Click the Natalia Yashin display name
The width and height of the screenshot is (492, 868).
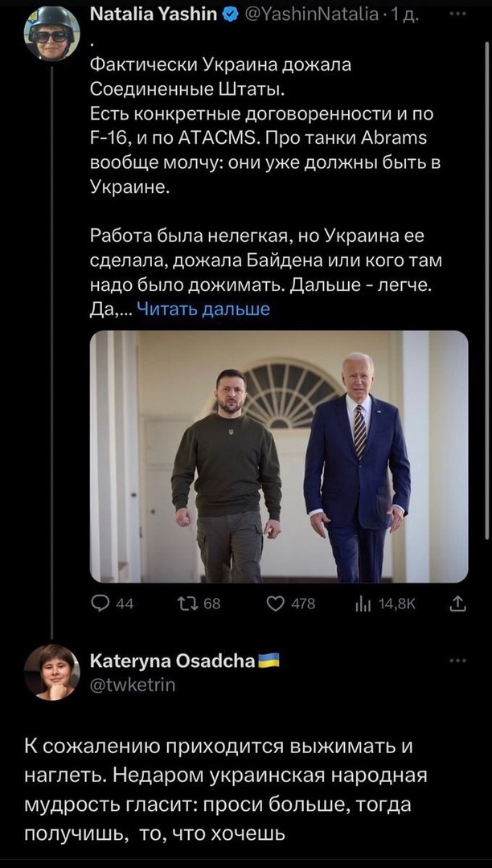[x=153, y=14]
